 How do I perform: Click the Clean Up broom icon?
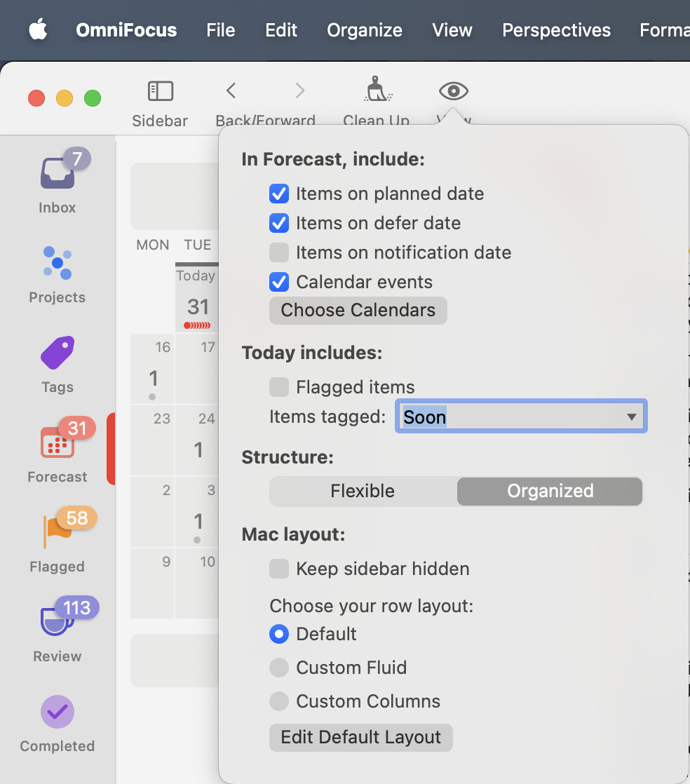(377, 91)
